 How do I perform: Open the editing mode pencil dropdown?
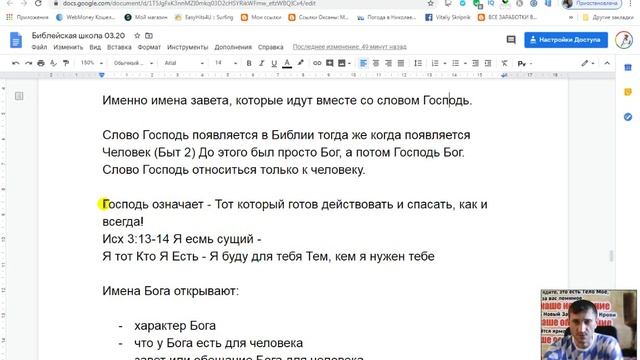[x=588, y=63]
